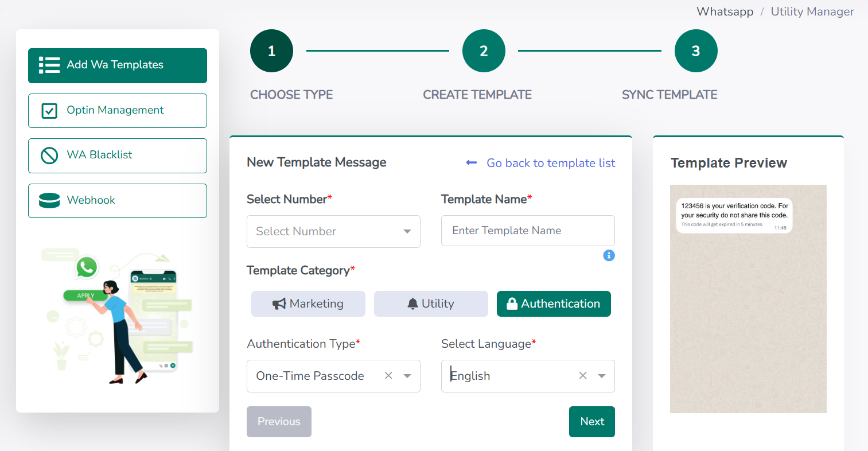Click the checkbox icon beside Optin Management
This screenshot has height=451, width=868.
[x=49, y=111]
